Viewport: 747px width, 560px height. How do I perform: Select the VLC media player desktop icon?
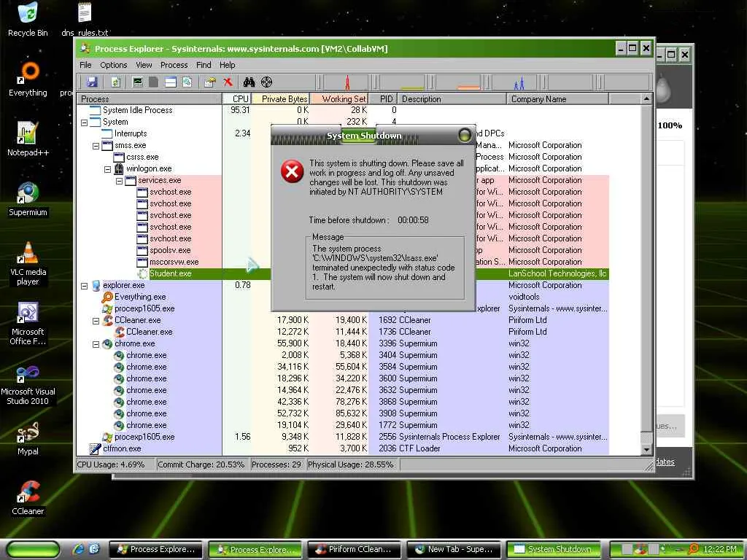(x=28, y=263)
